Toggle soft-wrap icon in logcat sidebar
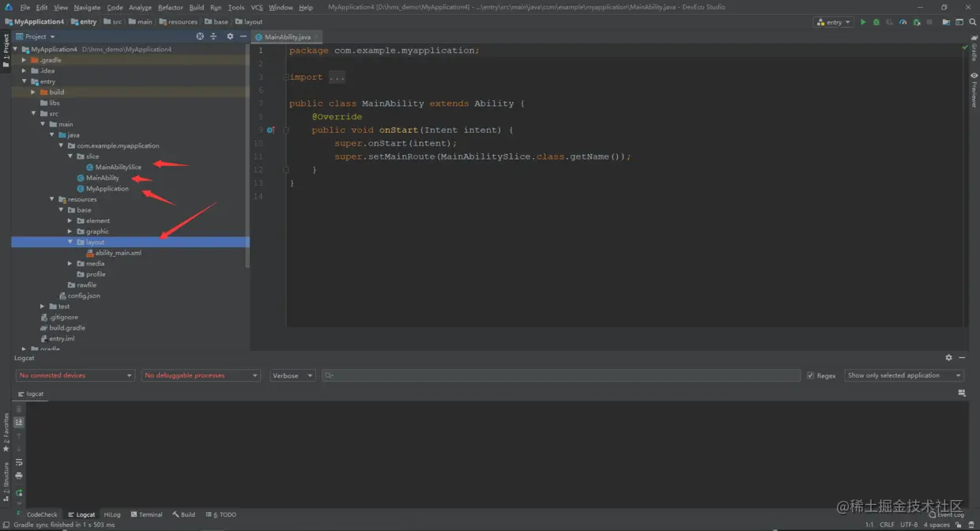The width and height of the screenshot is (980, 531). tap(19, 462)
